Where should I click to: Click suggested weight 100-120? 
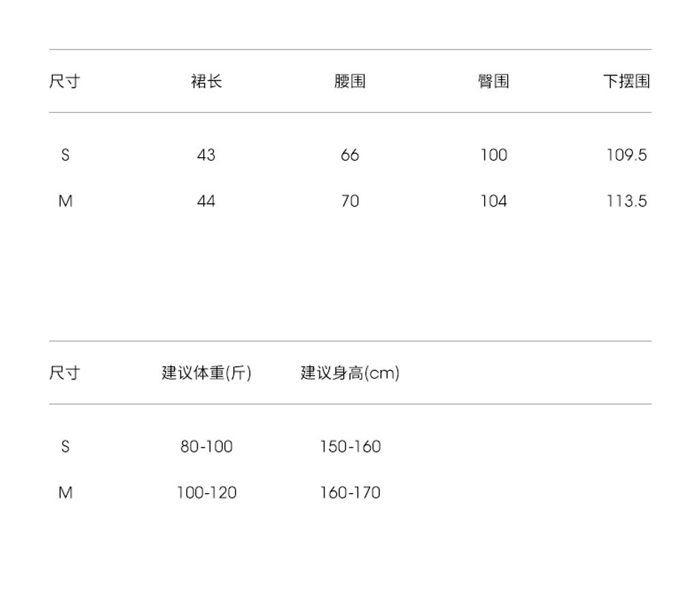pyautogui.click(x=206, y=492)
